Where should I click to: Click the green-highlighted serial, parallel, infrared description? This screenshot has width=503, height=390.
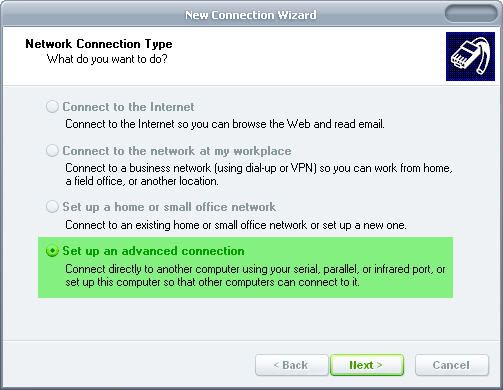[255, 276]
